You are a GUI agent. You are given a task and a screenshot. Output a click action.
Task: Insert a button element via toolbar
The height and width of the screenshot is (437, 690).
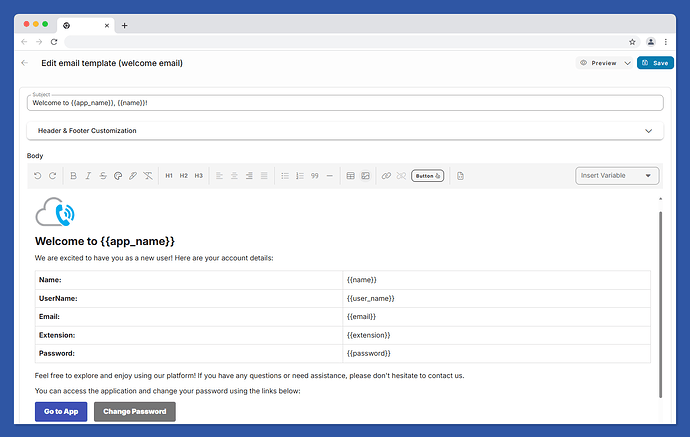(427, 176)
